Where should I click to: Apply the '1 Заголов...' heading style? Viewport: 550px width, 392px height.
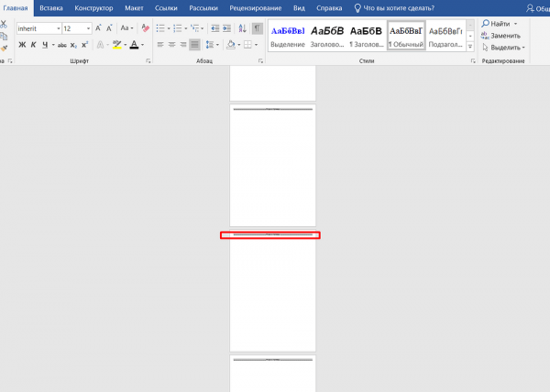pos(366,36)
